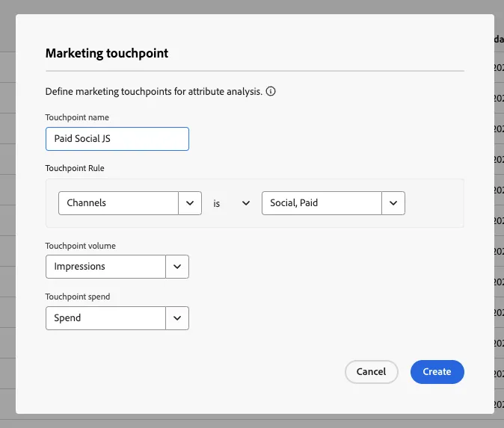The width and height of the screenshot is (504, 428).
Task: Click the Cancel button
Action: tap(371, 371)
